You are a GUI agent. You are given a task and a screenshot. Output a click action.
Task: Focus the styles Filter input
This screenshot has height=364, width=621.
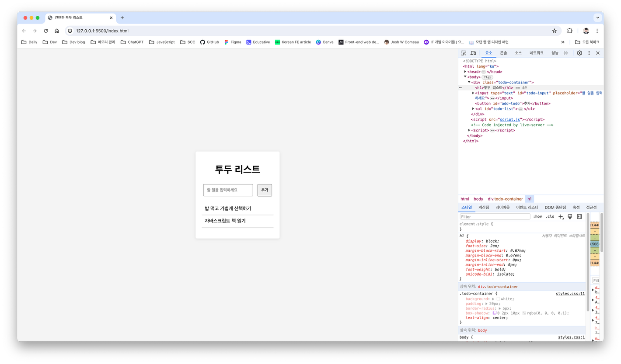[495, 217]
